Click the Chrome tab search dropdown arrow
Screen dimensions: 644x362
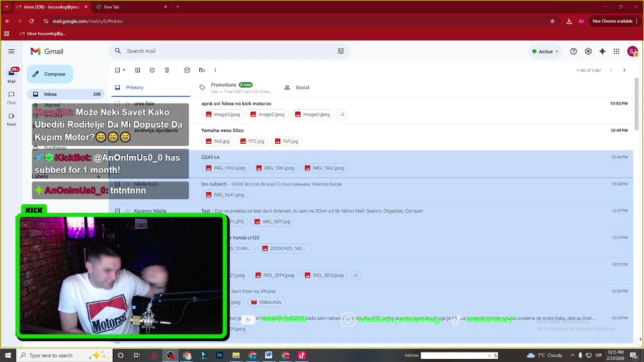[x=7, y=7]
